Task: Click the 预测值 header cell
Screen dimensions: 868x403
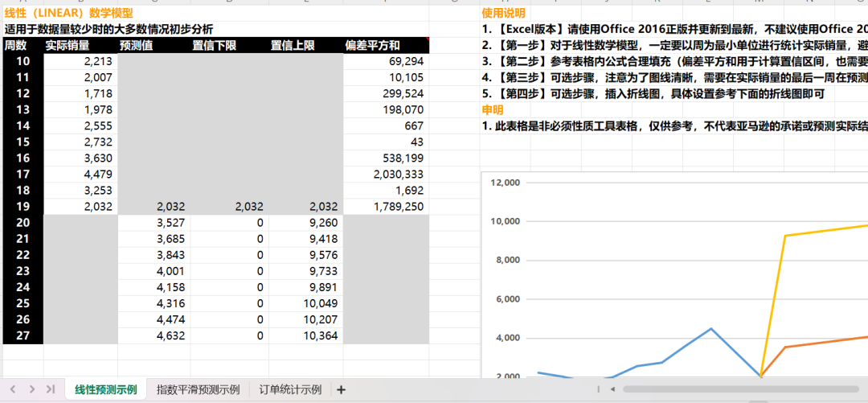Action: click(x=154, y=46)
